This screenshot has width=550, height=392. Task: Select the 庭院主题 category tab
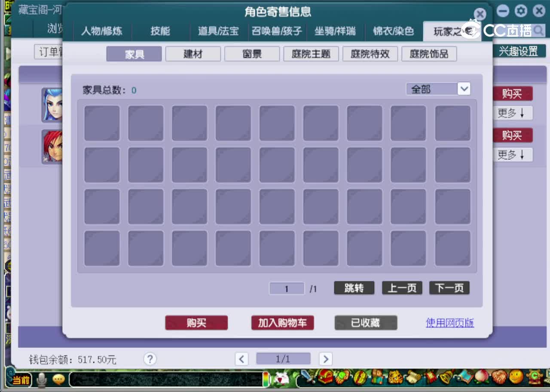[311, 53]
